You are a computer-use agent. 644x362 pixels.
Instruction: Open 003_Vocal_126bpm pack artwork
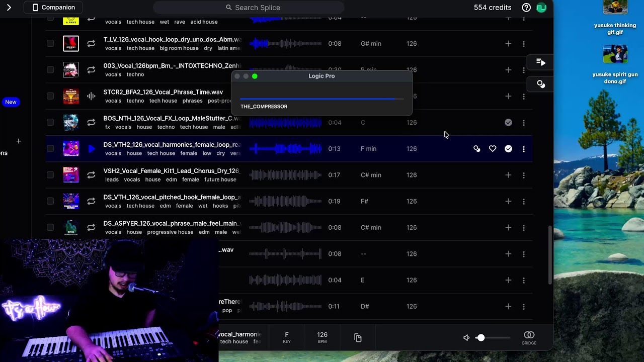click(x=71, y=70)
